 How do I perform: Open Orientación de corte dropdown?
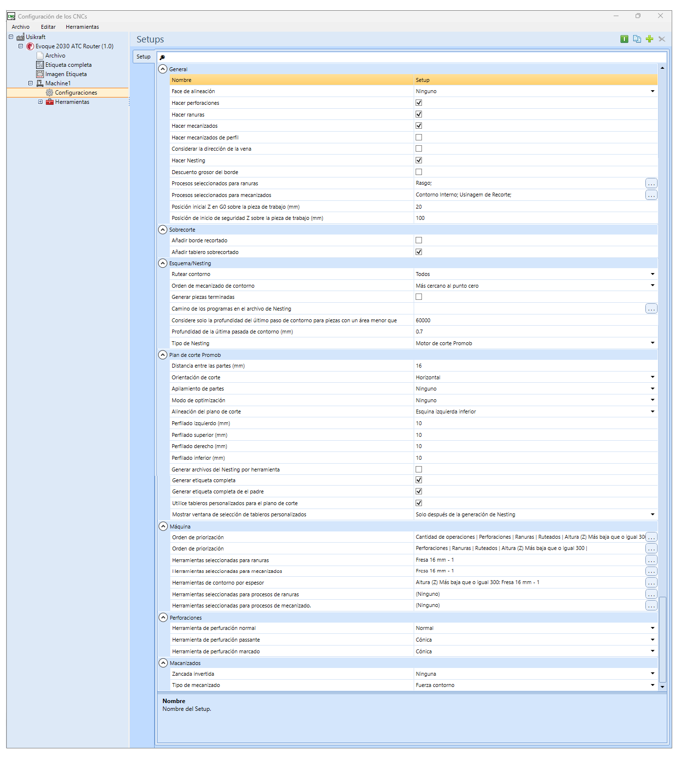pos(653,377)
